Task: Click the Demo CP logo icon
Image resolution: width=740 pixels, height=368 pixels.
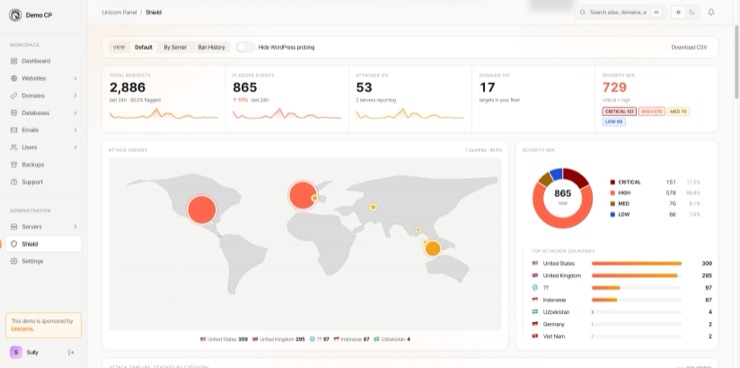Action: (x=15, y=15)
